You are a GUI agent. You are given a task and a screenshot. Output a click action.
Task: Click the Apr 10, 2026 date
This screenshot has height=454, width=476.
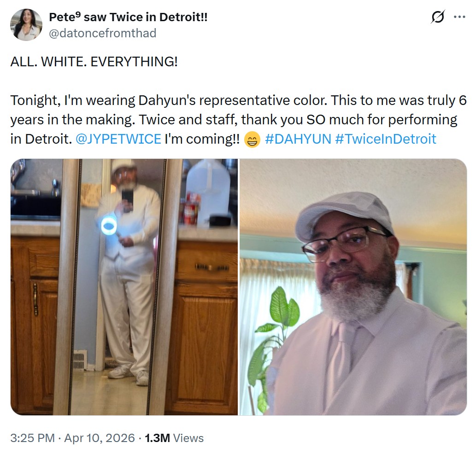(99, 438)
